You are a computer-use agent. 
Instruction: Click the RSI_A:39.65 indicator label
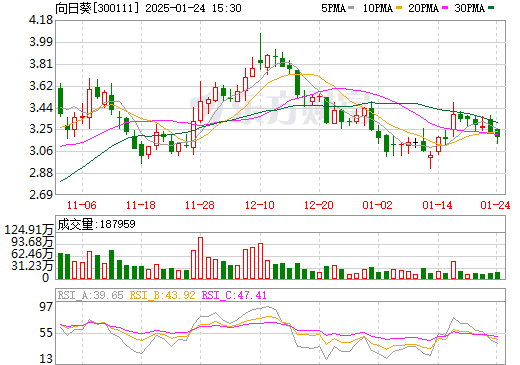pos(90,295)
